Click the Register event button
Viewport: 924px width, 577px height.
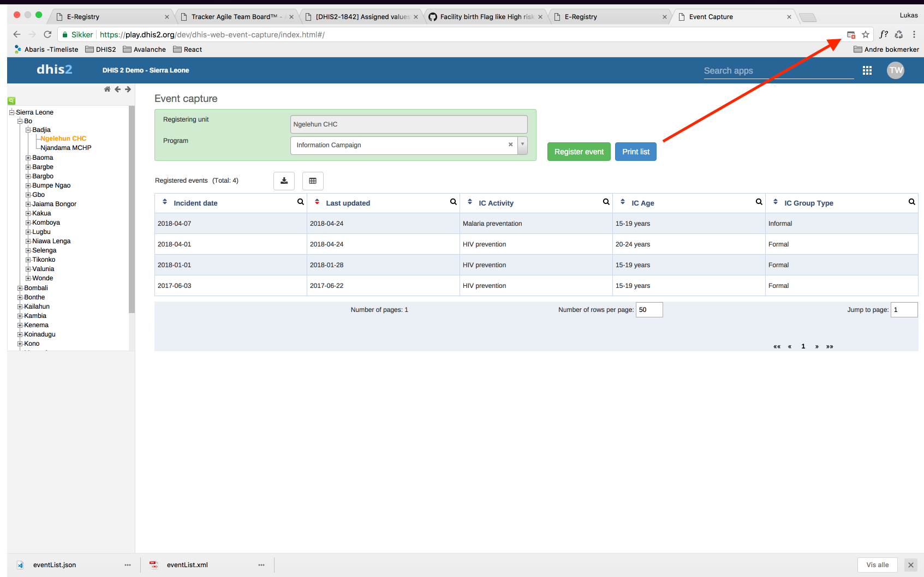[x=579, y=152]
